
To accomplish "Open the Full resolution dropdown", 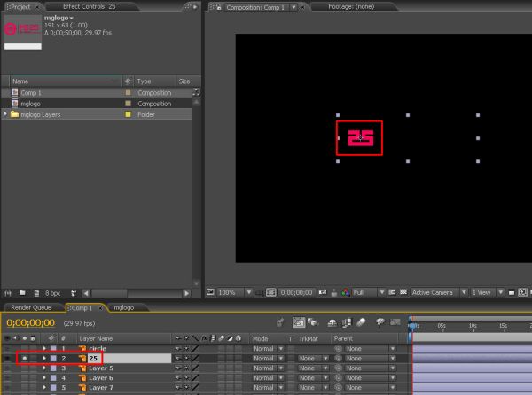I will (x=369, y=292).
